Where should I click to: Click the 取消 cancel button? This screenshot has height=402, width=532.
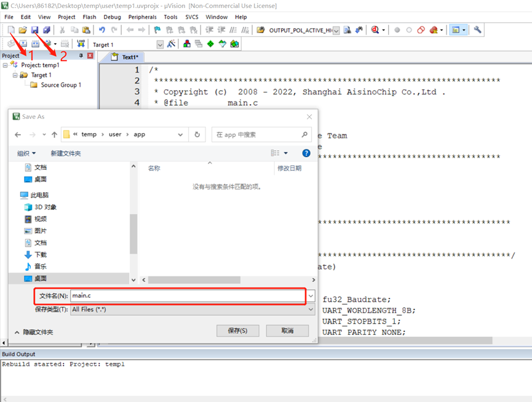(x=287, y=331)
